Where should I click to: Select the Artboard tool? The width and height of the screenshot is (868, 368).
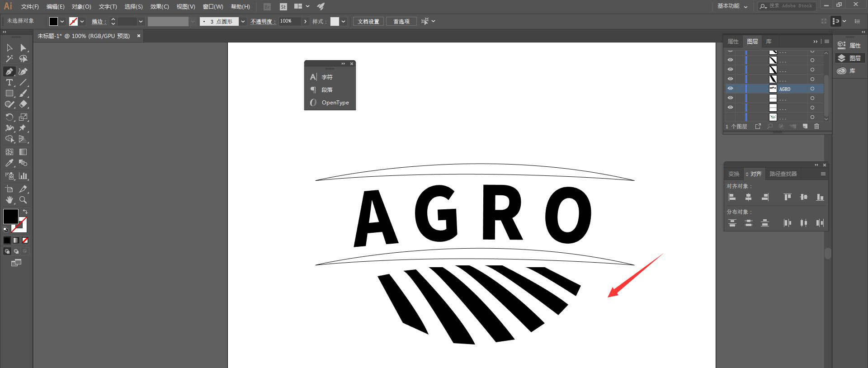click(x=9, y=189)
